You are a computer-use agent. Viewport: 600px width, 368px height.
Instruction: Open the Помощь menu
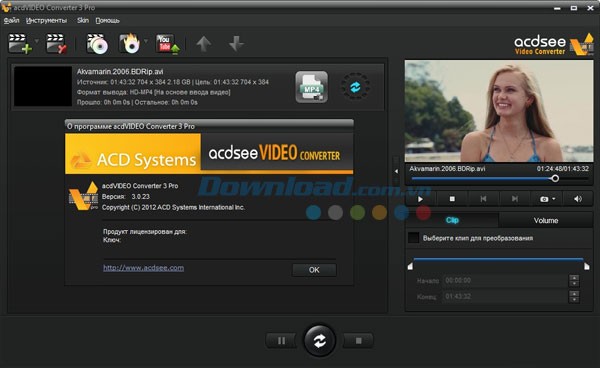coord(108,21)
